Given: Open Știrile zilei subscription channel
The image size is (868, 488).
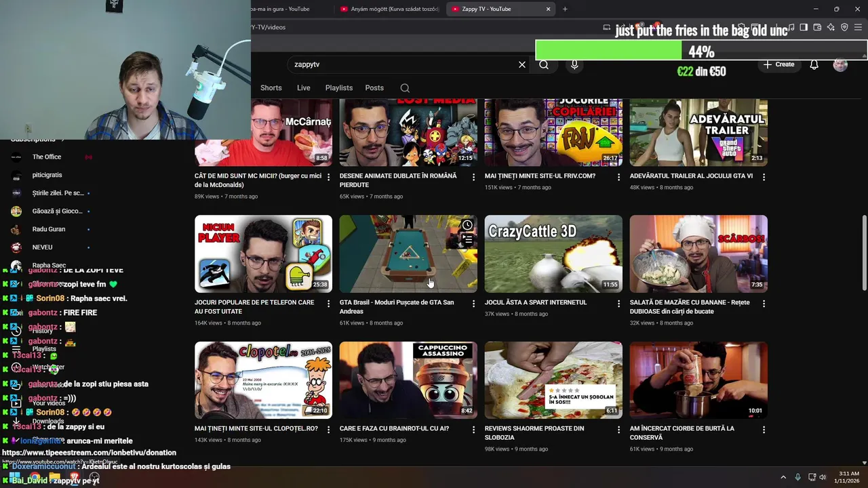Looking at the screenshot, I should click(x=58, y=193).
